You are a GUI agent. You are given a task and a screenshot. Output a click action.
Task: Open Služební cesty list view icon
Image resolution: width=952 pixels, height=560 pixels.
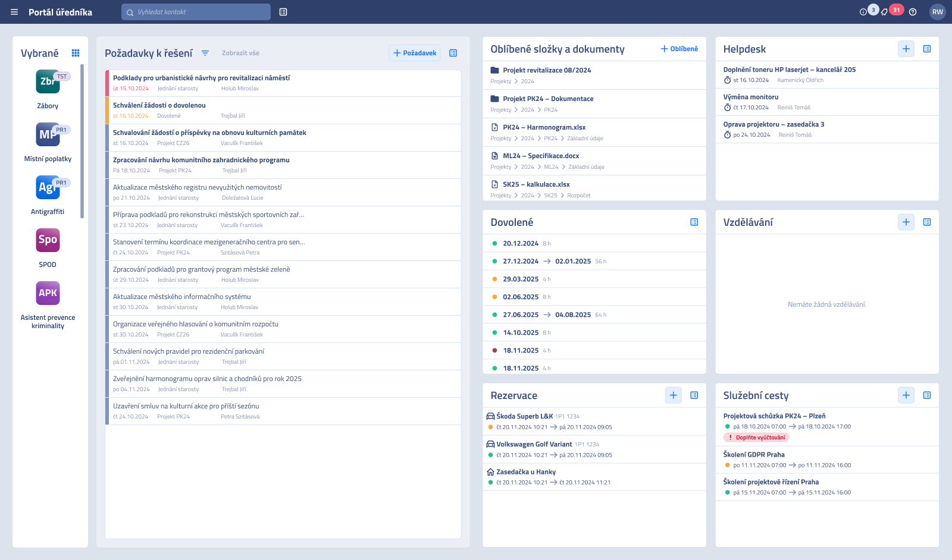[927, 395]
